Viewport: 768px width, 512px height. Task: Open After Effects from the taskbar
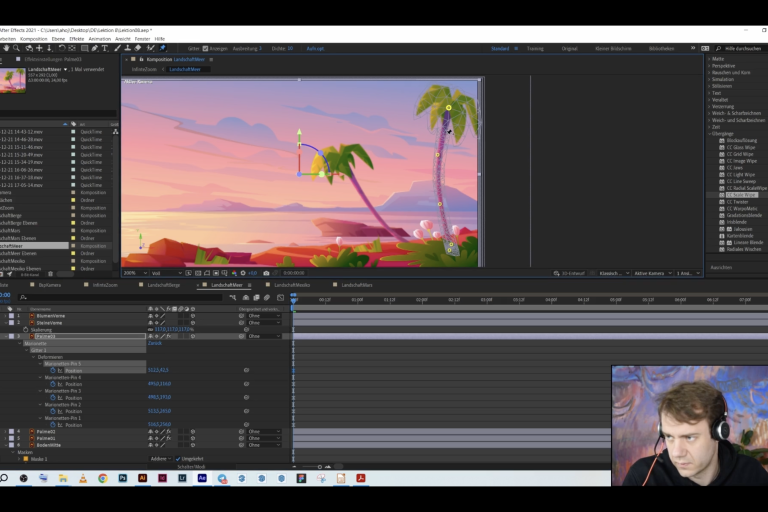[202, 478]
